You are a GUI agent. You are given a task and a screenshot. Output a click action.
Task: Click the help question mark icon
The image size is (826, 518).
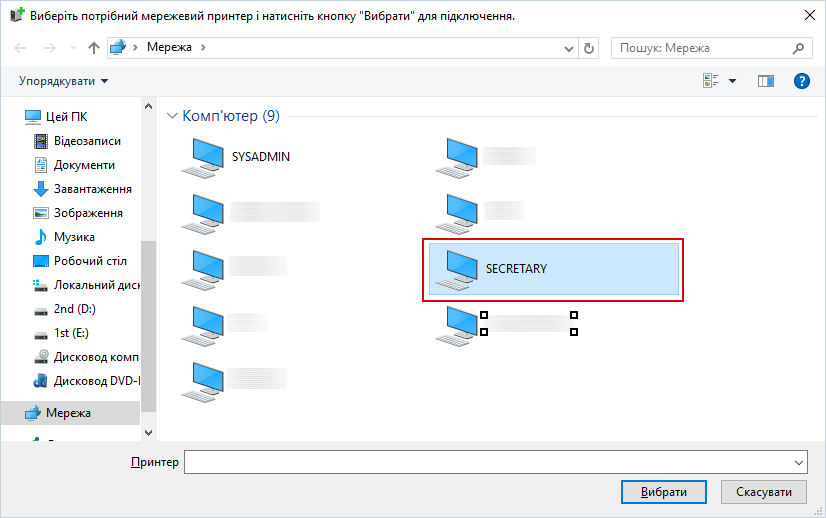pyautogui.click(x=801, y=81)
